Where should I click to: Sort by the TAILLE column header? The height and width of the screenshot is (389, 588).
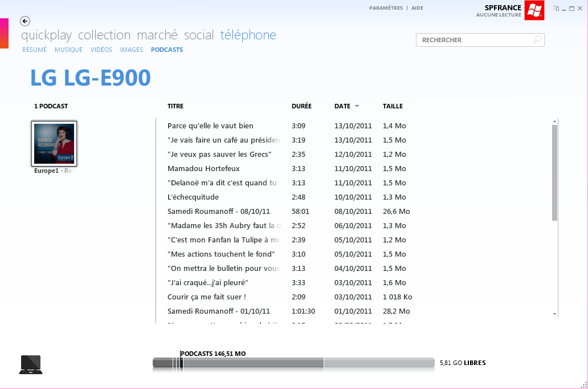pos(393,106)
